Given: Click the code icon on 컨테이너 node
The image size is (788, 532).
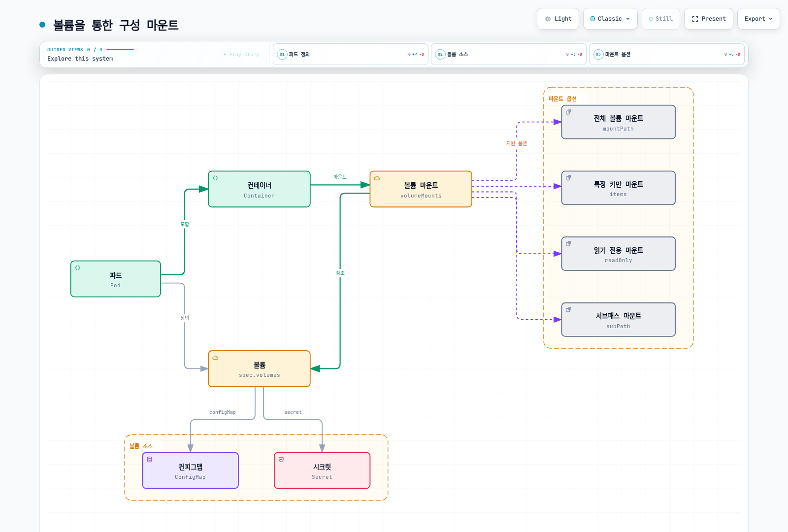Looking at the screenshot, I should 215,178.
